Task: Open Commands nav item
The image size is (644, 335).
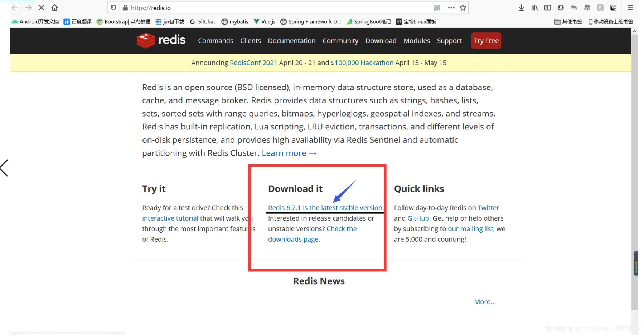Action: tap(216, 41)
